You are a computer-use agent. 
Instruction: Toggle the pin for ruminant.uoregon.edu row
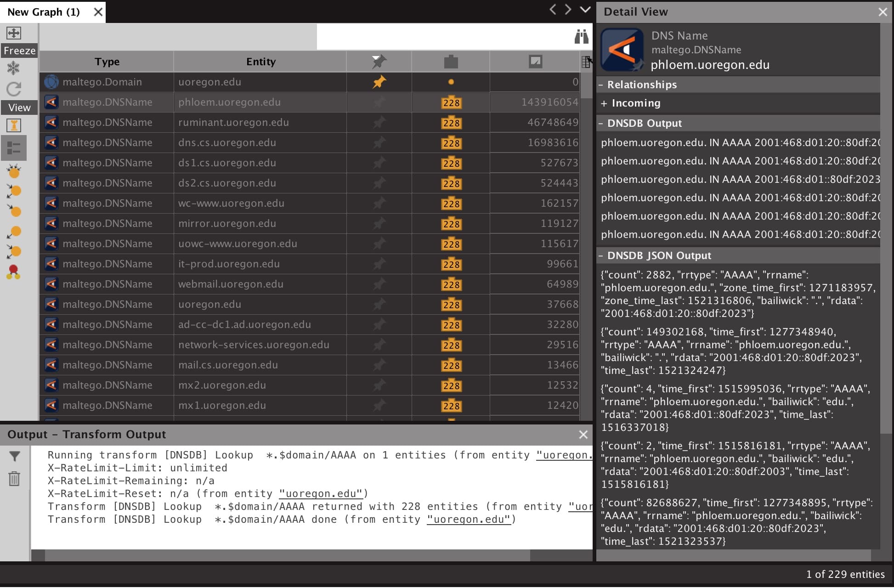coord(379,123)
